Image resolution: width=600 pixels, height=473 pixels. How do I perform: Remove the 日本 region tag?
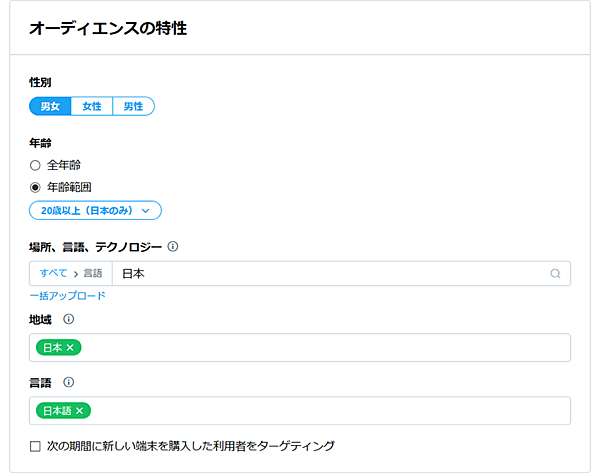coord(71,347)
